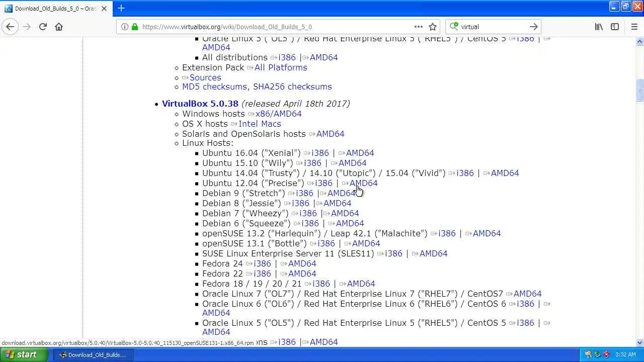Viewport: 644px width, 362px height.
Task: View the SHA256 checksums file
Action: coord(292,86)
